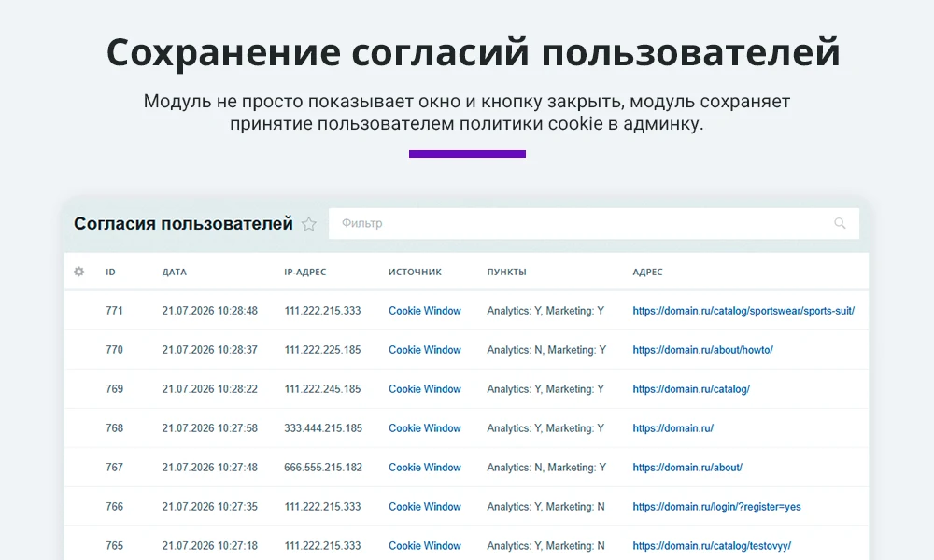
Task: Select ID cell 771
Action: click(x=114, y=311)
